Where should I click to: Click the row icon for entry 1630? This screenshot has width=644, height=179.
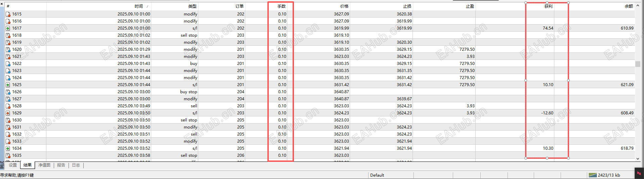[x=8, y=120]
